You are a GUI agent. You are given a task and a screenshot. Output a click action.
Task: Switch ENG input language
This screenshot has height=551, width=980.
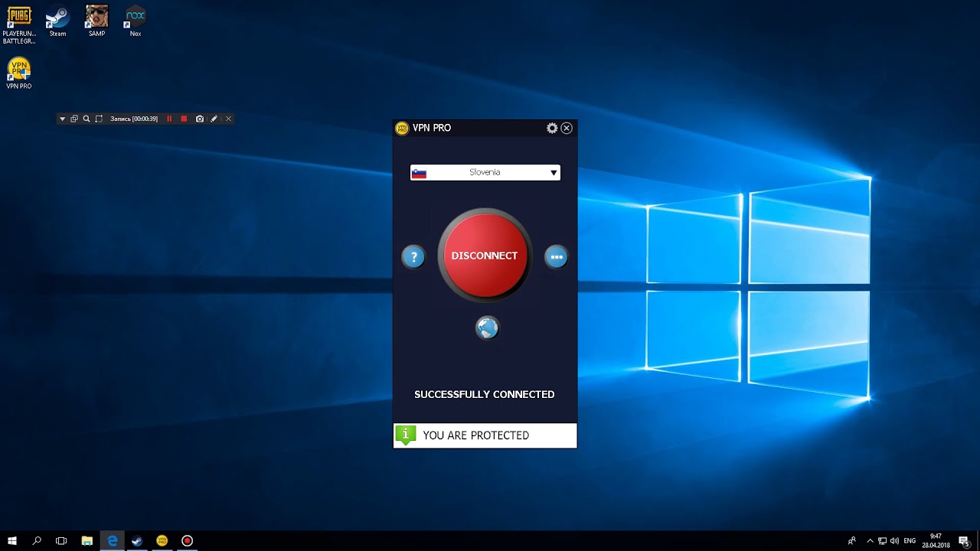pos(910,541)
